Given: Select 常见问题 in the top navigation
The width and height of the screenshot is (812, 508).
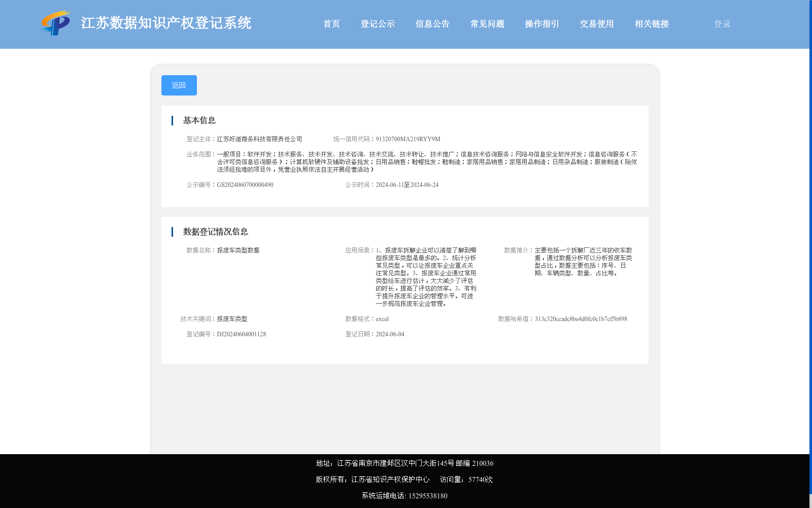Looking at the screenshot, I should point(487,24).
